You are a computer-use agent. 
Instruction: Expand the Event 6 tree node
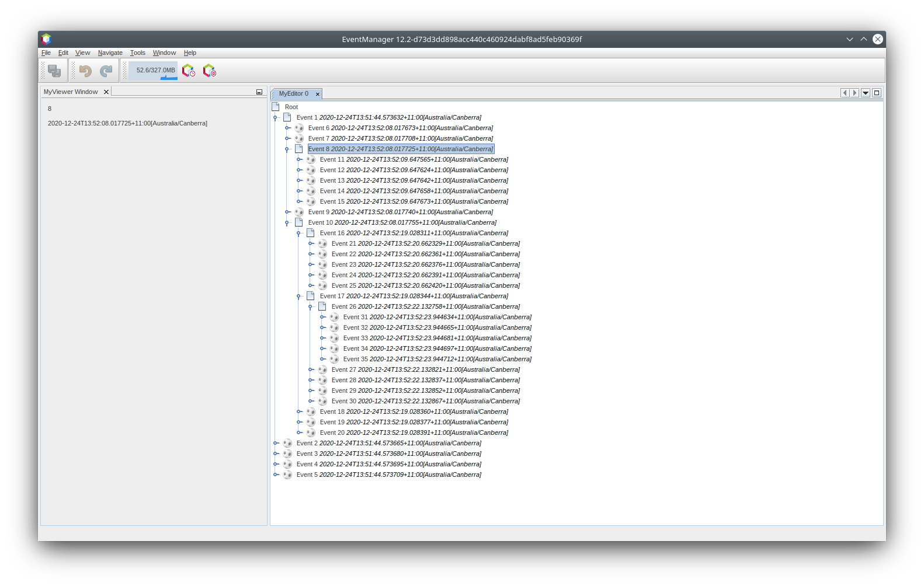[287, 128]
